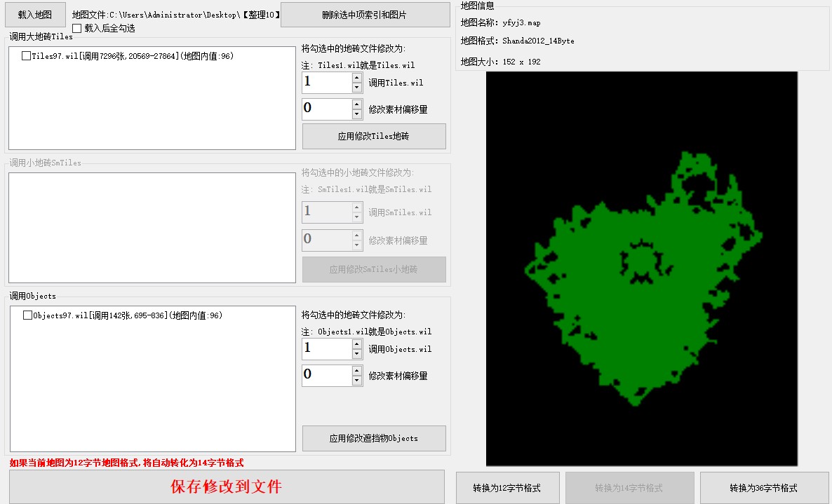Decrease Objects 修改素材偏移量 with down arrow
The height and width of the screenshot is (504, 832).
pos(357,381)
